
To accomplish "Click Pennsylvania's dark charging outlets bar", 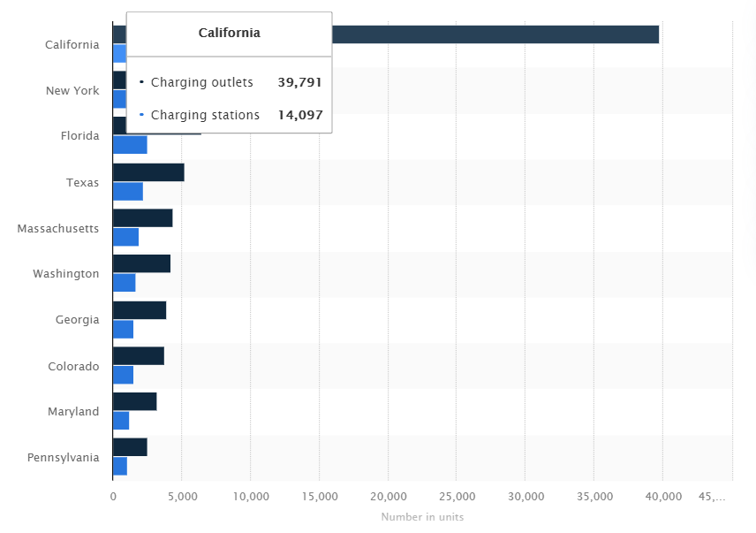I will [130, 447].
